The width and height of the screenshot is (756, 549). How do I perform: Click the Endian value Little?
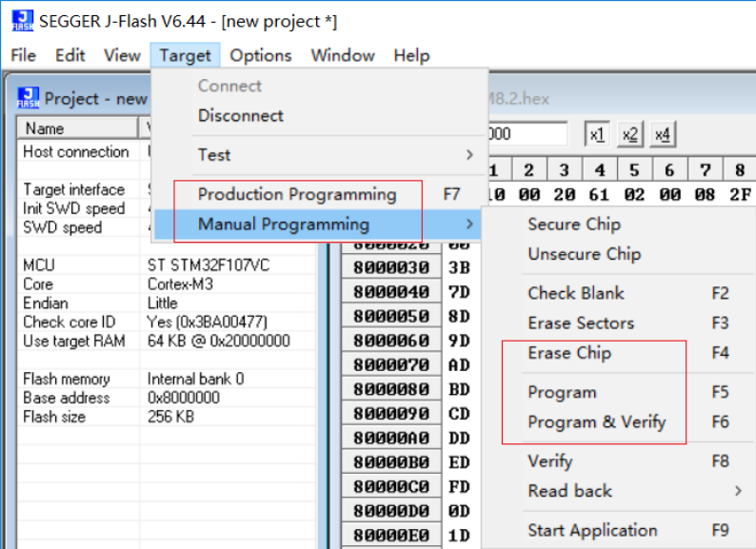(x=162, y=303)
